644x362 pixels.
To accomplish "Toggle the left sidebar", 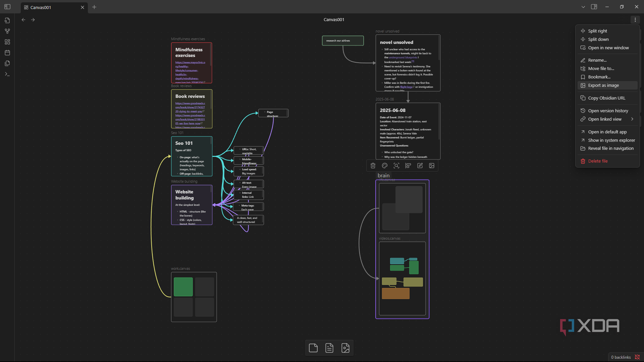I will point(7,7).
